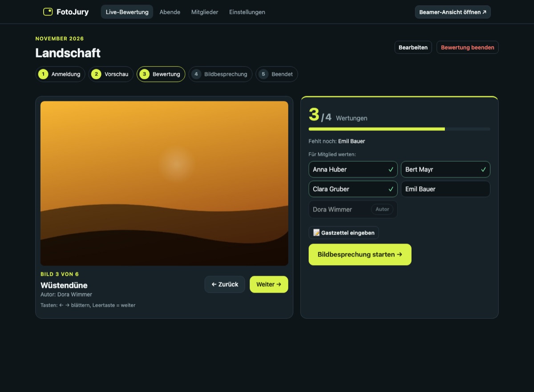
Task: Open the Beamer-Ansicht in a new window
Action: (453, 12)
